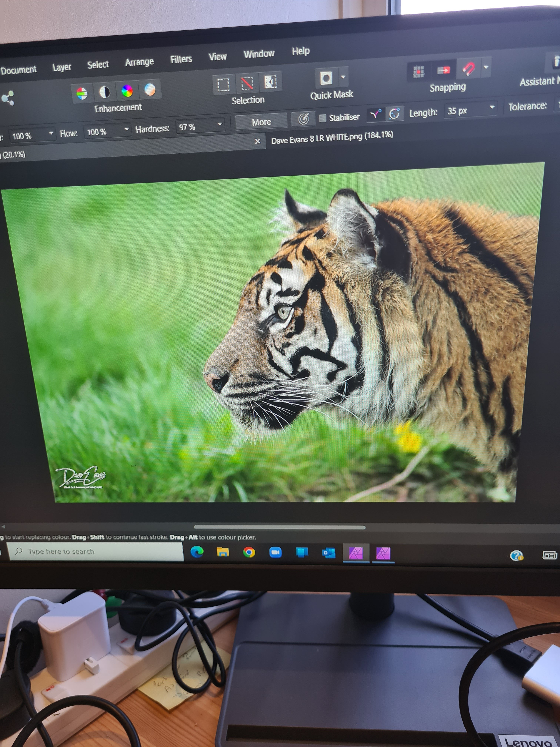Viewport: 560px width, 747px height.
Task: Select rope stabiliser mode icon
Action: 376,114
